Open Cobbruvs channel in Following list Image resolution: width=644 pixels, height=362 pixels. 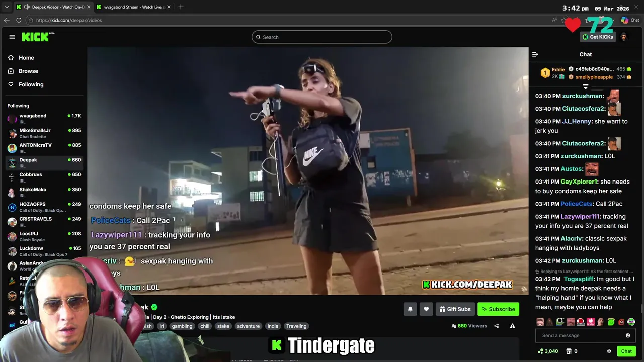[44, 177]
